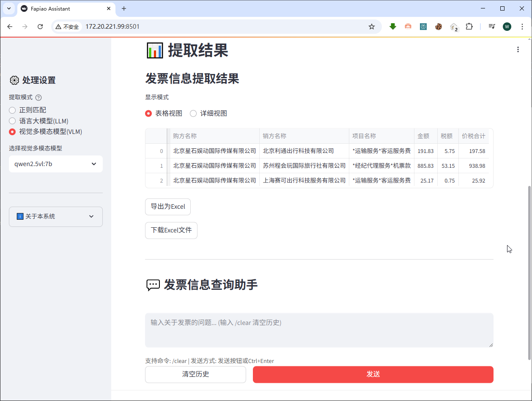Open the tab search chevron at top-left
The width and height of the screenshot is (532, 401).
point(9,8)
